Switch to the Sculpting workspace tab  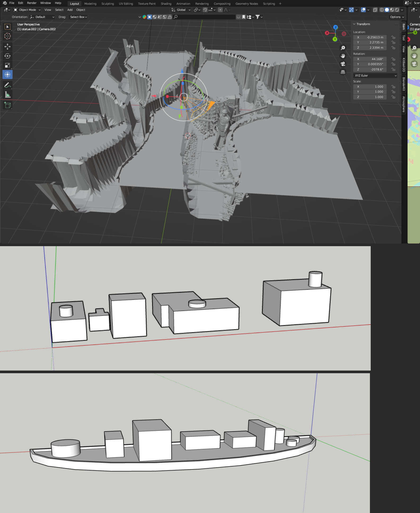(108, 4)
